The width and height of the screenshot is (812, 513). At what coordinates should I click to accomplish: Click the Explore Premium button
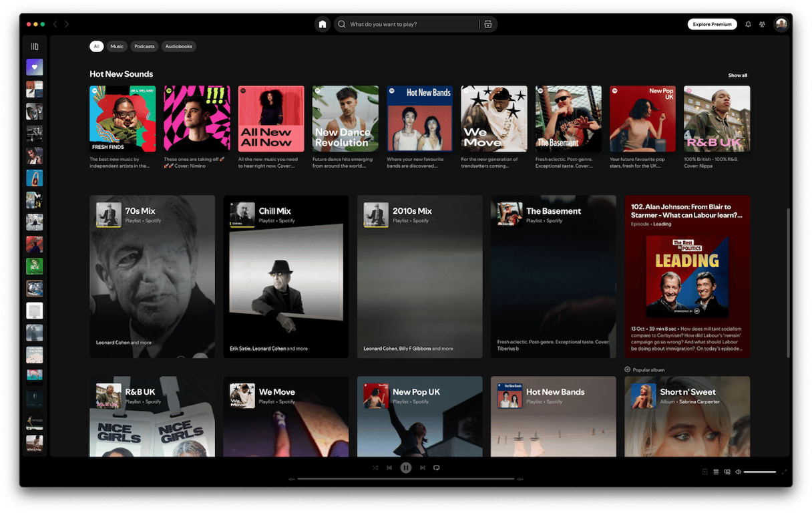point(712,24)
